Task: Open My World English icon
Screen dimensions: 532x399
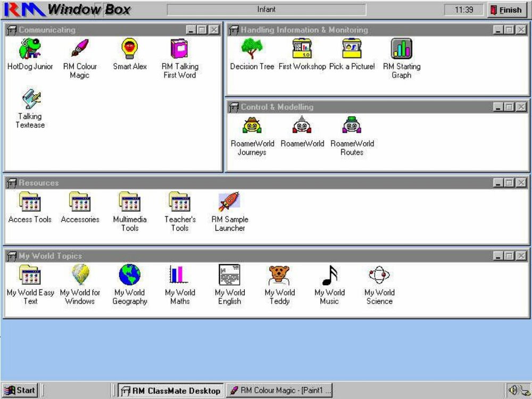Action: (229, 275)
